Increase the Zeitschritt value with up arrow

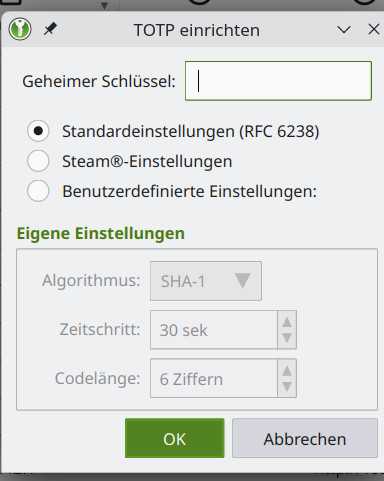tap(287, 322)
